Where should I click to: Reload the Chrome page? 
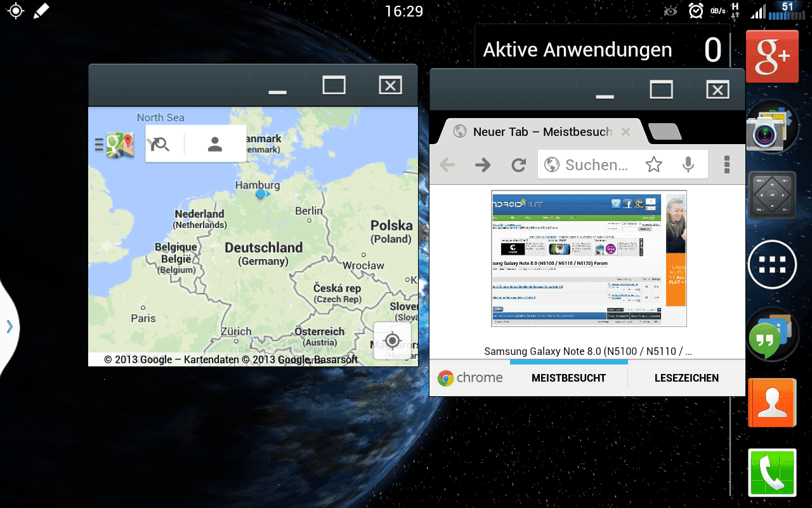click(x=519, y=165)
